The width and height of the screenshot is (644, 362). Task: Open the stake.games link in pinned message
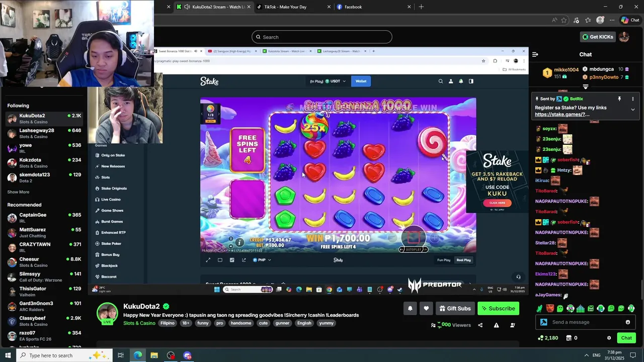(562, 115)
